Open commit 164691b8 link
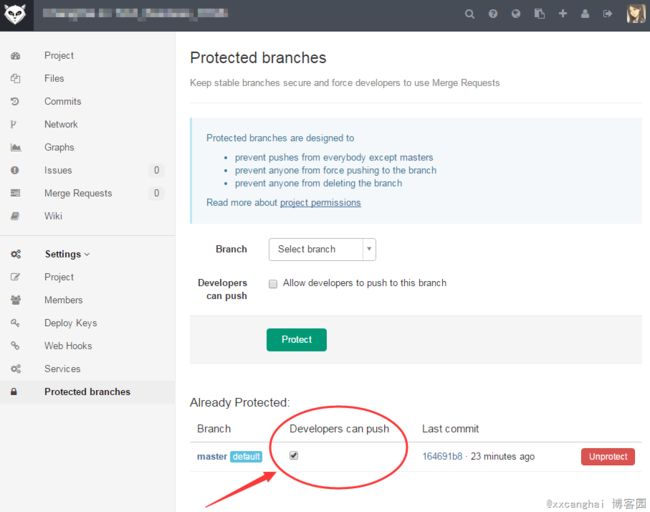650x512 pixels. (442, 456)
